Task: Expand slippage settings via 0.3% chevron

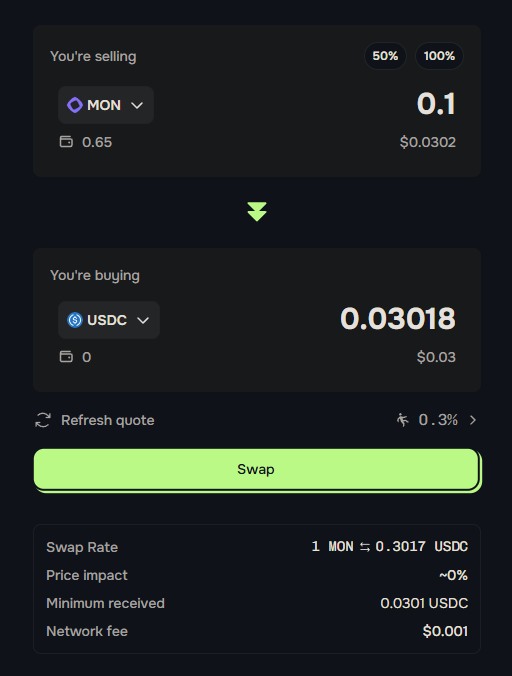Action: pos(473,420)
